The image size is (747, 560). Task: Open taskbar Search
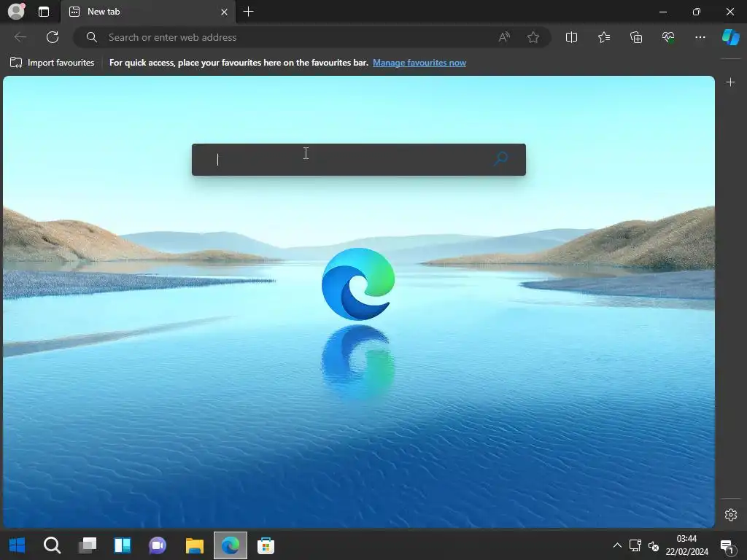pos(52,545)
